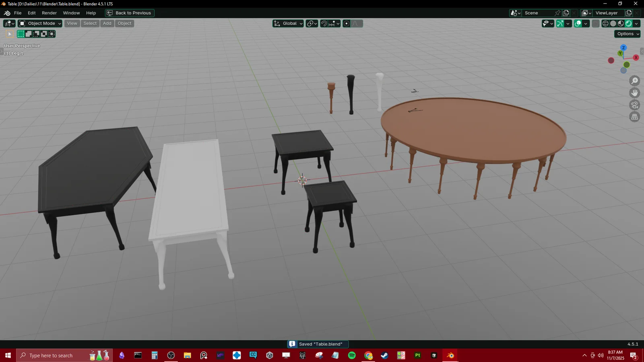Screen dimensions: 644x362
Task: Click the Back to Previous button
Action: tap(129, 12)
